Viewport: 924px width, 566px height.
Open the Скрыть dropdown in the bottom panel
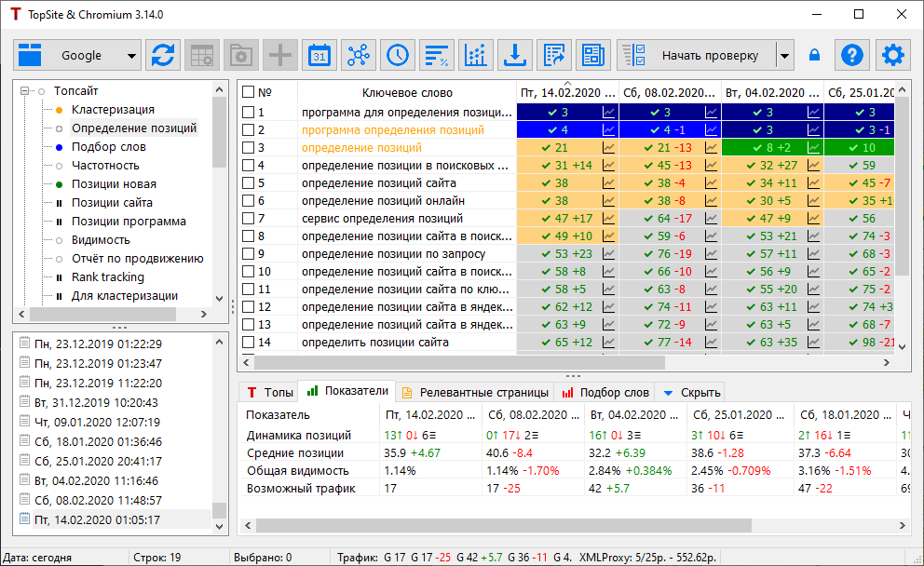tap(690, 393)
